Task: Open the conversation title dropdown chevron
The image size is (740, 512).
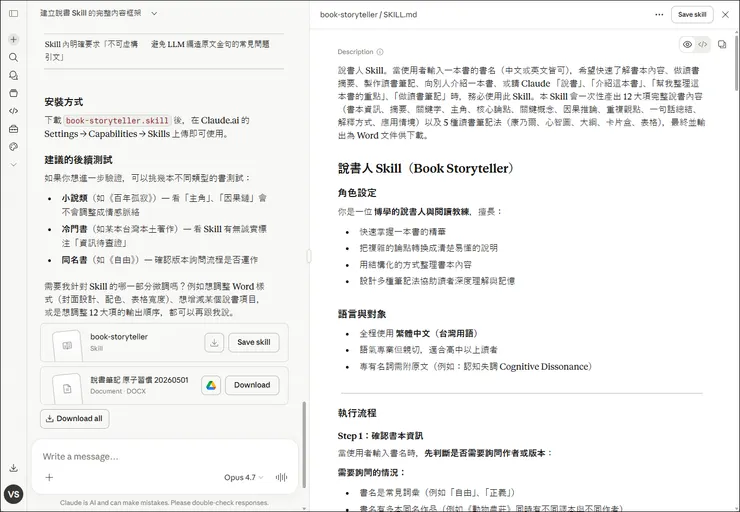Action: [154, 14]
